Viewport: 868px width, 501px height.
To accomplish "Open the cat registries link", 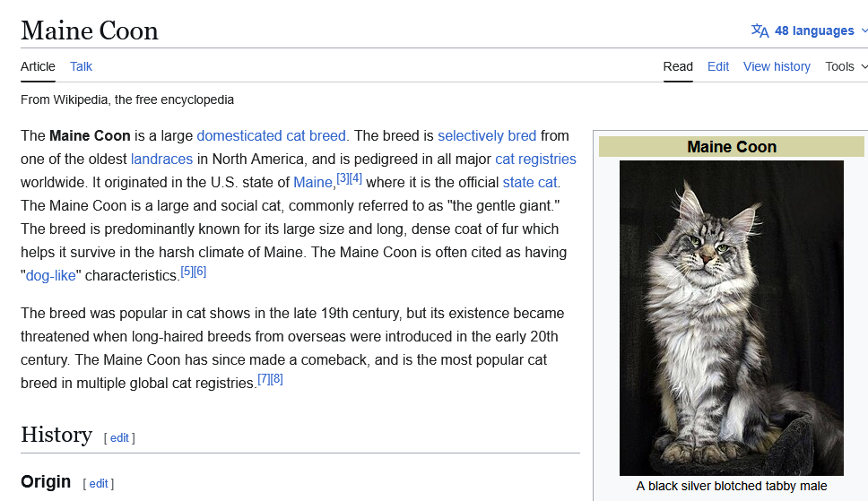I will [x=535, y=159].
